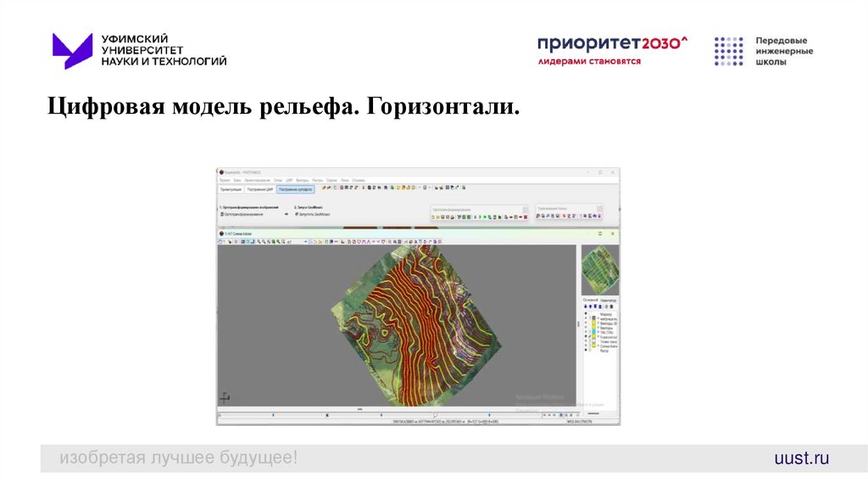Open the Справка menu
Image resolution: width=868 pixels, height=487 pixels.
click(x=359, y=180)
